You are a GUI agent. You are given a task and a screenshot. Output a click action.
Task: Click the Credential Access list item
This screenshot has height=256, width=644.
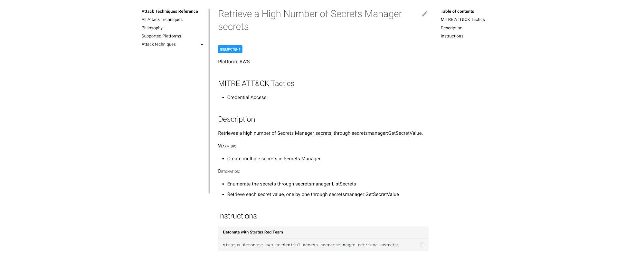tap(247, 97)
